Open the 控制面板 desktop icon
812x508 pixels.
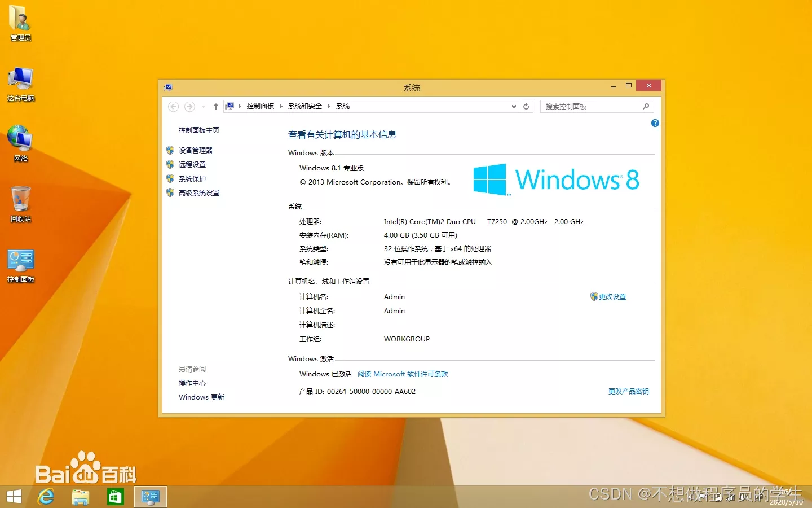click(x=20, y=265)
